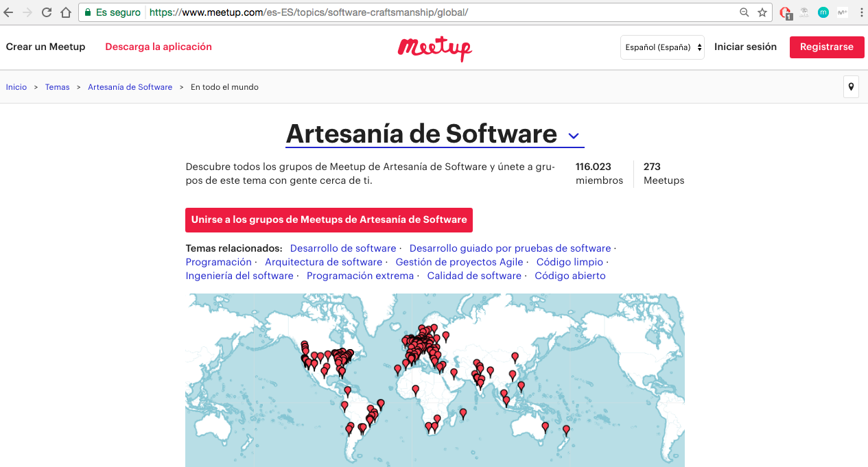
Task: Go to Temas breadcrumb
Action: 57,87
